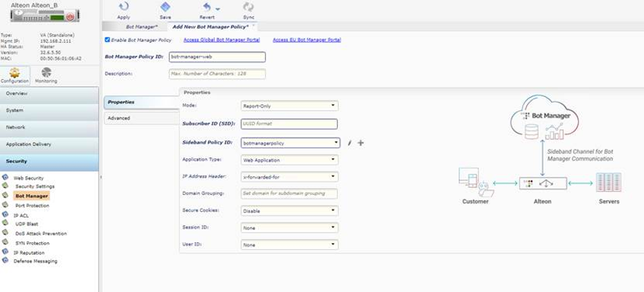
Task: Click the IP Reputation node icon
Action: pyautogui.click(x=5, y=251)
